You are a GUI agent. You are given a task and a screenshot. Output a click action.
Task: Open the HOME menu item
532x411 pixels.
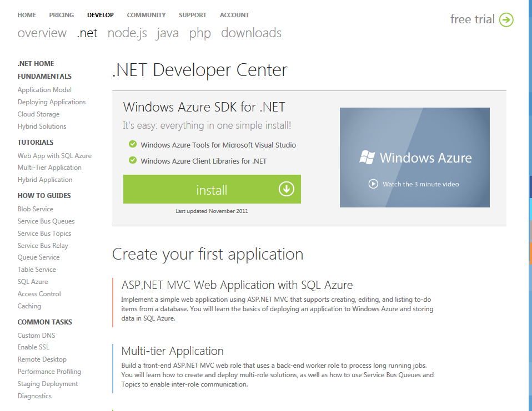coord(27,15)
